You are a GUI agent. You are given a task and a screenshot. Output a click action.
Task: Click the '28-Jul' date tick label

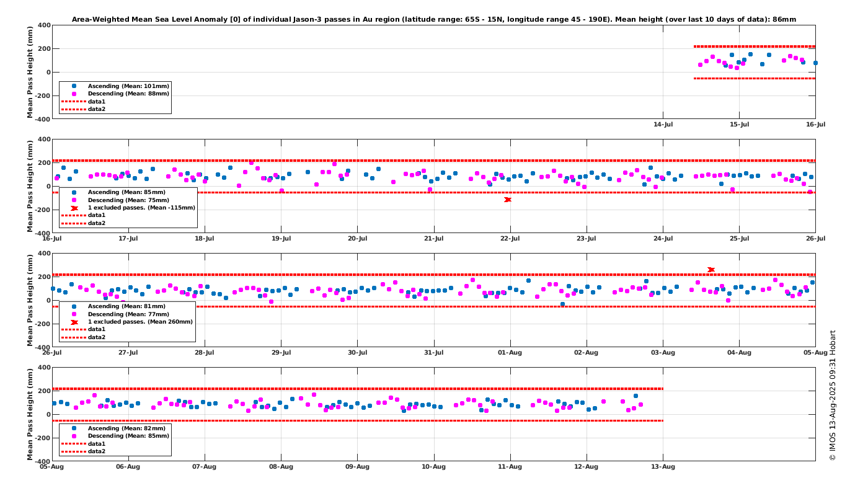click(x=205, y=353)
